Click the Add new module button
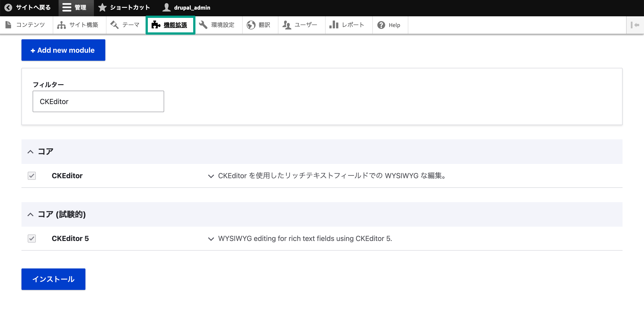This screenshot has height=335, width=644. coord(63,50)
